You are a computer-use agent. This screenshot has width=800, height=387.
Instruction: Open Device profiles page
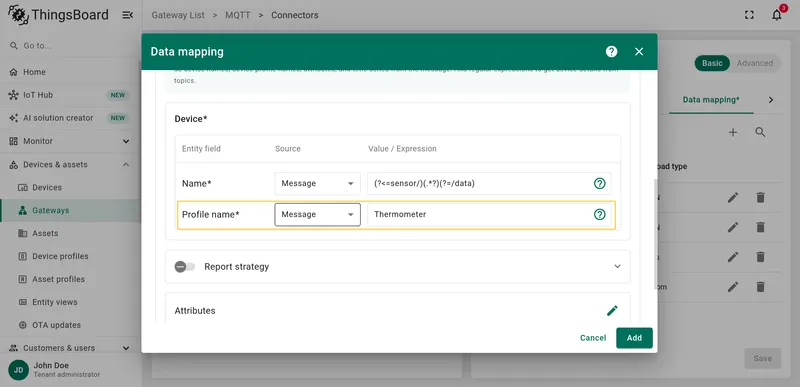coord(70,256)
